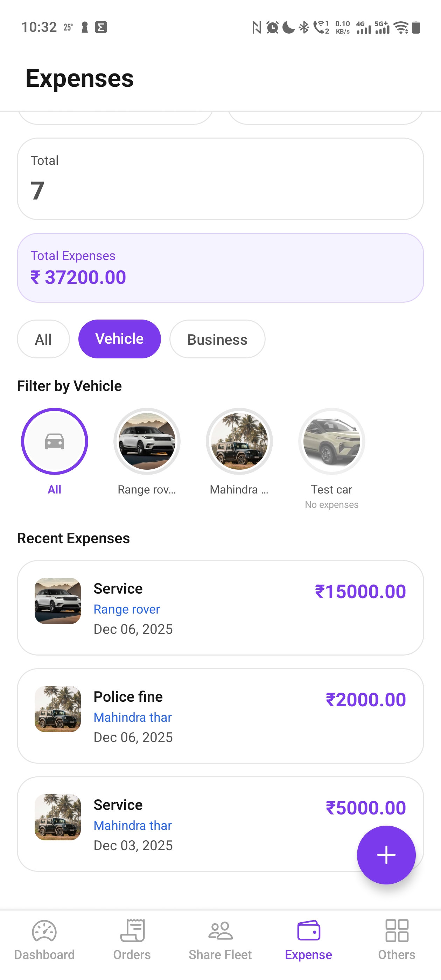Image resolution: width=441 pixels, height=980 pixels.
Task: Filter expenses by Range rover vehicle
Action: click(147, 441)
